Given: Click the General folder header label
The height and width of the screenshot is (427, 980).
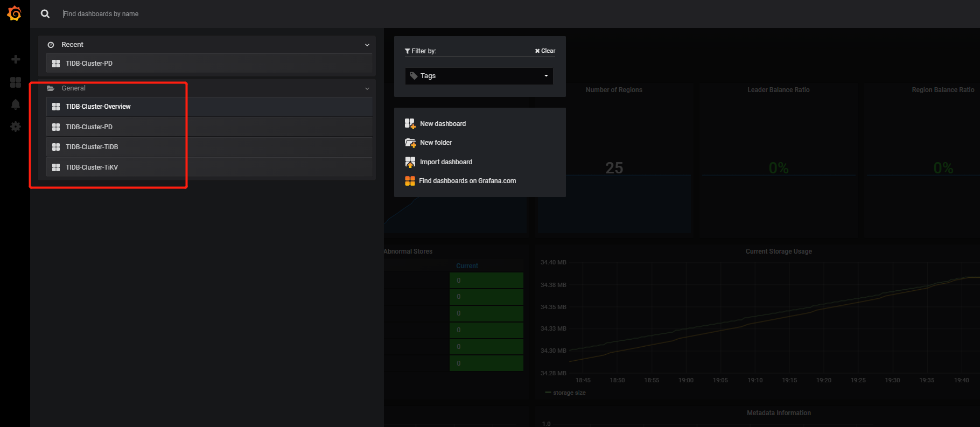Looking at the screenshot, I should [x=73, y=88].
